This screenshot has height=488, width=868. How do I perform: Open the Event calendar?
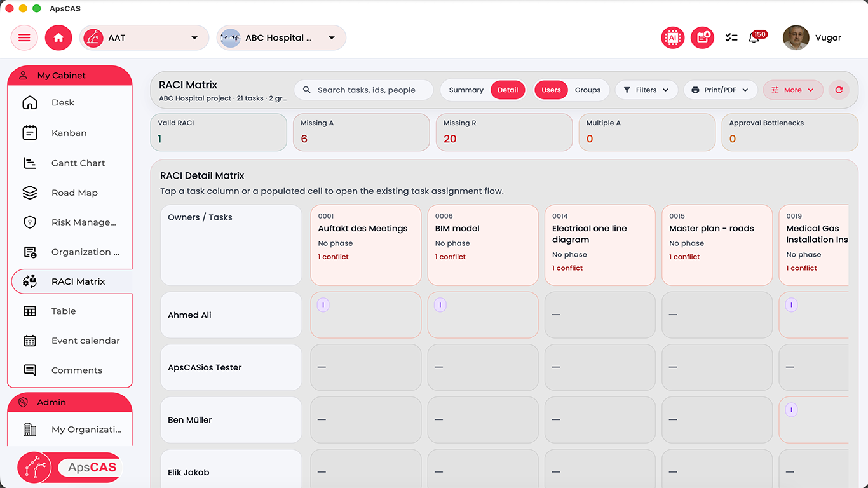coord(85,341)
